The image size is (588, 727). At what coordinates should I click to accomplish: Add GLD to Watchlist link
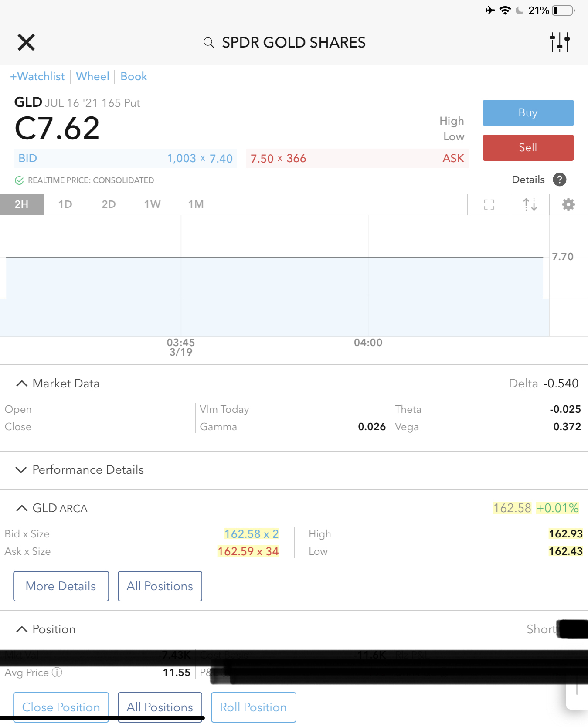point(37,77)
